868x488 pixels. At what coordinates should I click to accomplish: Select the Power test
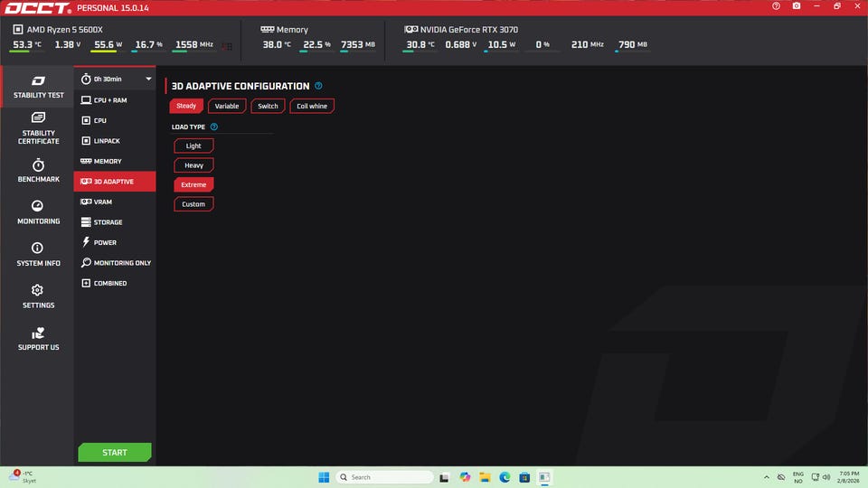click(115, 242)
